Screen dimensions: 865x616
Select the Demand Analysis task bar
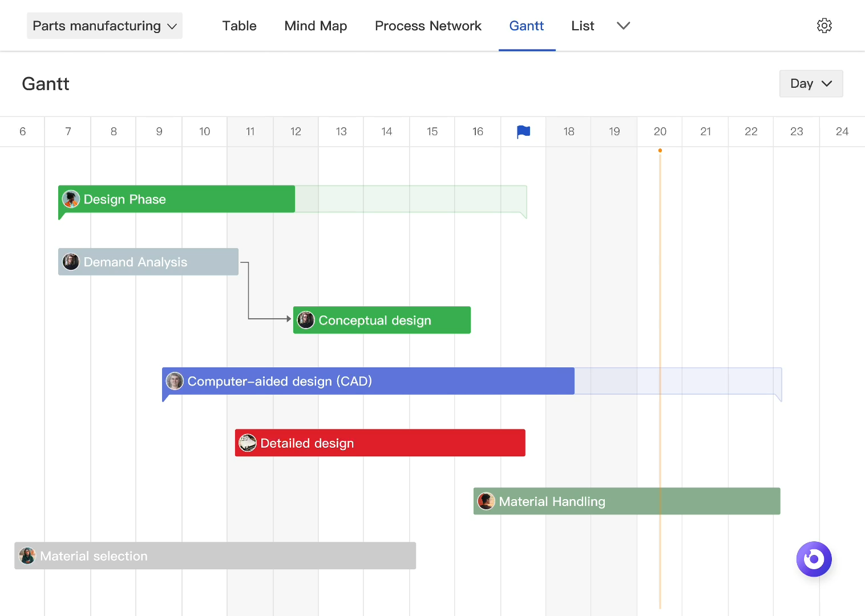pyautogui.click(x=148, y=262)
